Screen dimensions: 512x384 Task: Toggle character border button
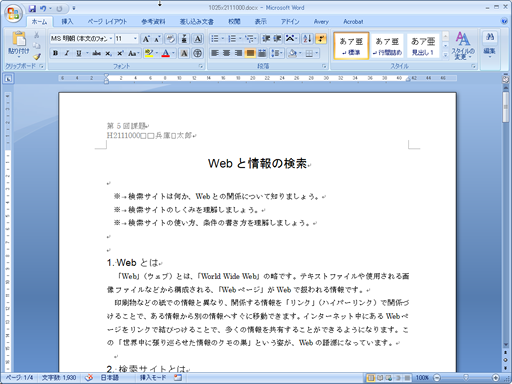(198, 39)
